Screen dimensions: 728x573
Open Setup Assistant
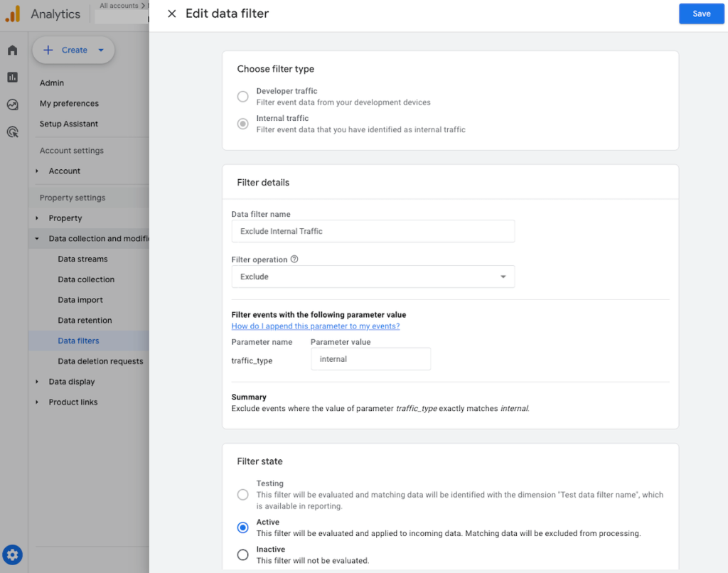(69, 124)
